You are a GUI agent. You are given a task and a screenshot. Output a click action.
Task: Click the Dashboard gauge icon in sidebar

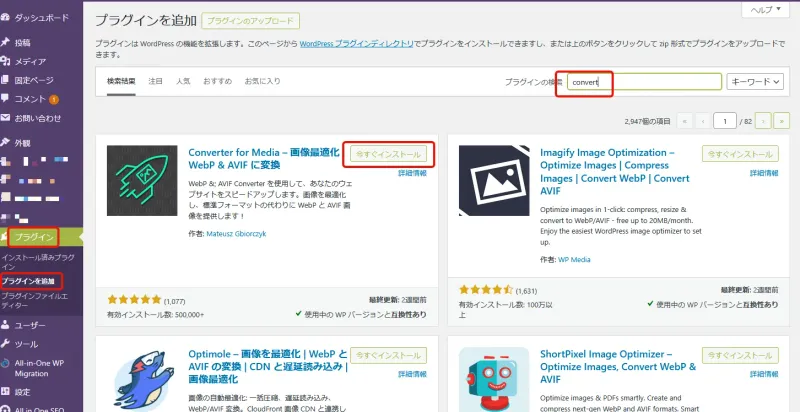[5, 17]
